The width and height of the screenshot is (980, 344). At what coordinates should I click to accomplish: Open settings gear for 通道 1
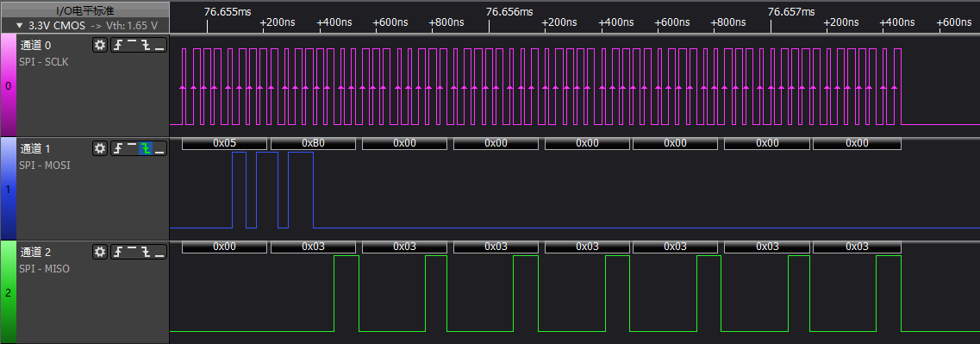coord(100,148)
